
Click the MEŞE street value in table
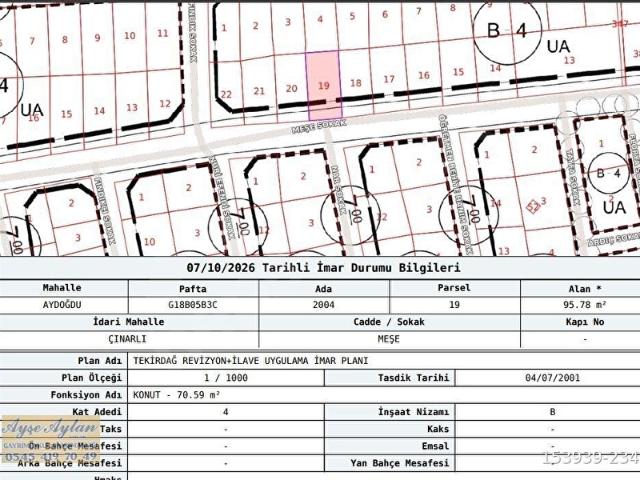(389, 339)
